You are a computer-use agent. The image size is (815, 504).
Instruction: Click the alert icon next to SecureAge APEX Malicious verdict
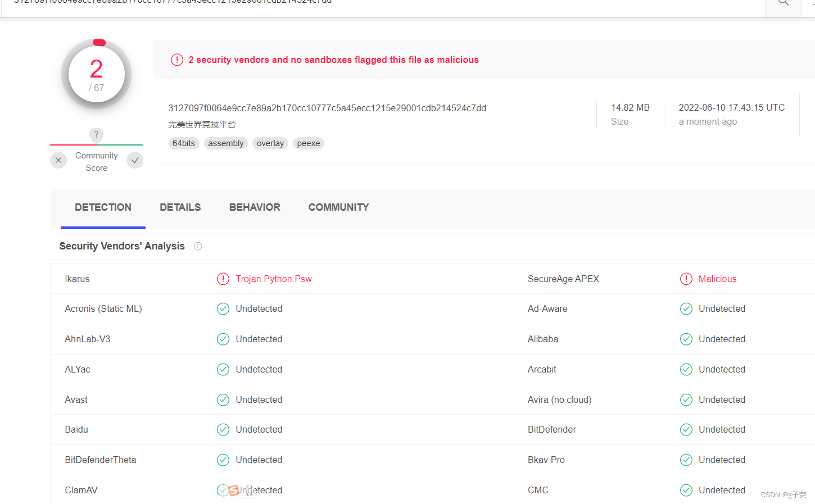point(686,278)
